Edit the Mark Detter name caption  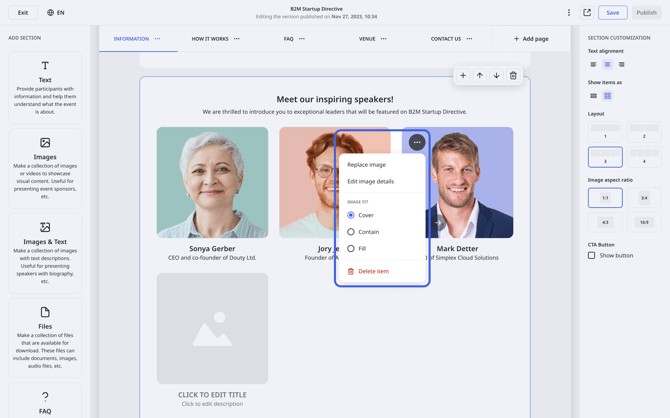(457, 248)
